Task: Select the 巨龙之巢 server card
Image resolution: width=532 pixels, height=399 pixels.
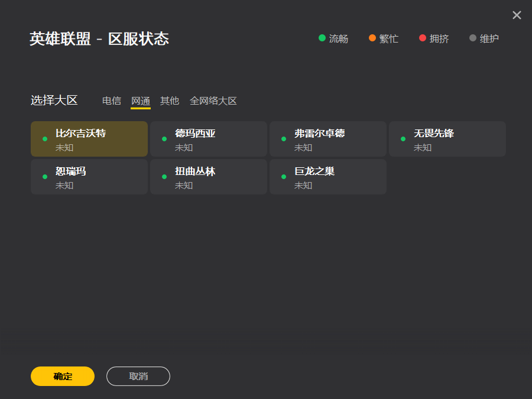Action: tap(328, 177)
